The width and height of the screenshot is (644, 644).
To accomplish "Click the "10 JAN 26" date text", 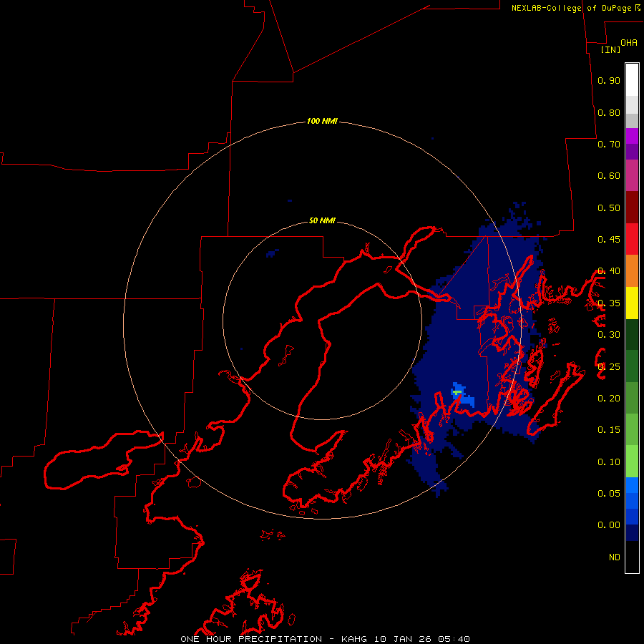I will (x=402, y=639).
